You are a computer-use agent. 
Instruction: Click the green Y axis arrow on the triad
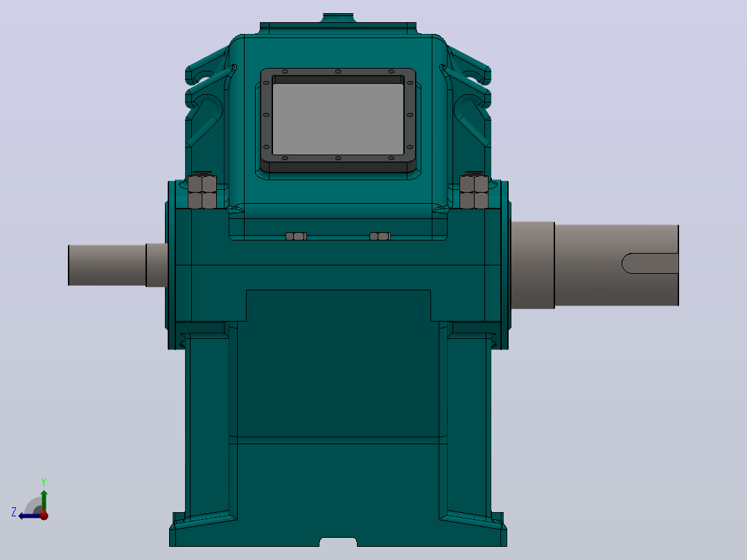tap(44, 501)
